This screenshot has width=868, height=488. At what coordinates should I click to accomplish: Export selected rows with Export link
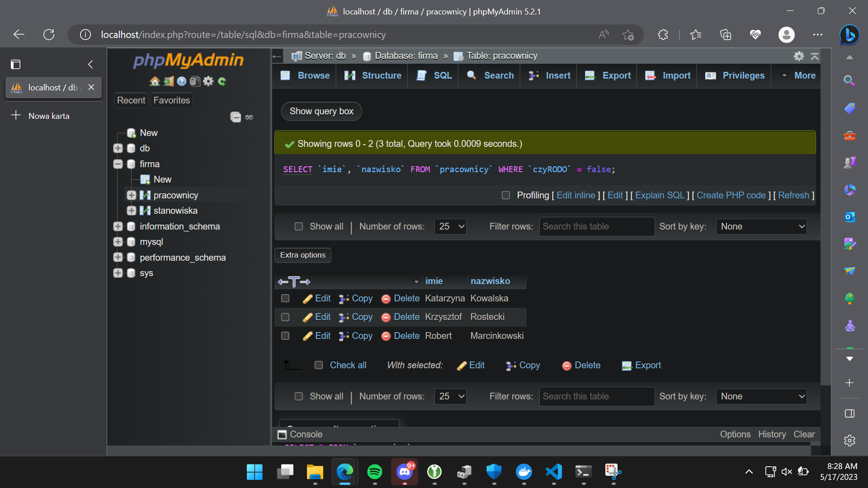click(x=642, y=366)
